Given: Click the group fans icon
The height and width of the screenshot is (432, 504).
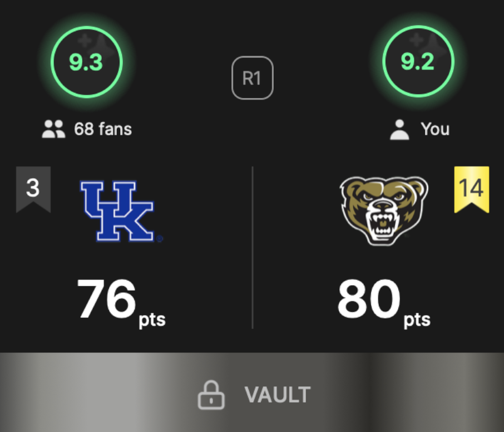Looking at the screenshot, I should tap(53, 129).
